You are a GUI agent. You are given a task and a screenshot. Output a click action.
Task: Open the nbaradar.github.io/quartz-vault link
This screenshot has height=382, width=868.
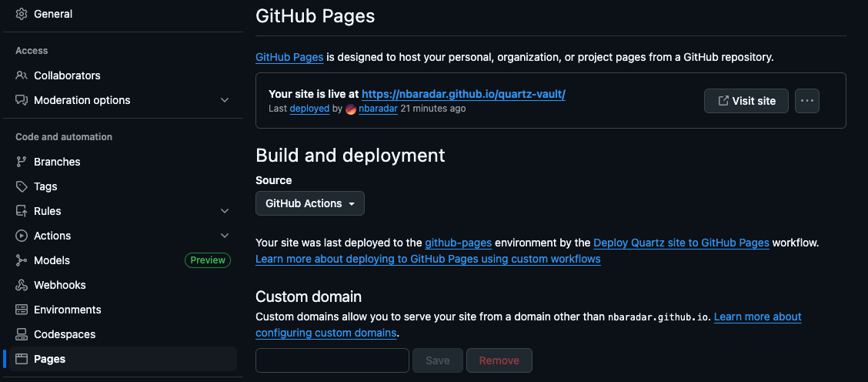(463, 94)
